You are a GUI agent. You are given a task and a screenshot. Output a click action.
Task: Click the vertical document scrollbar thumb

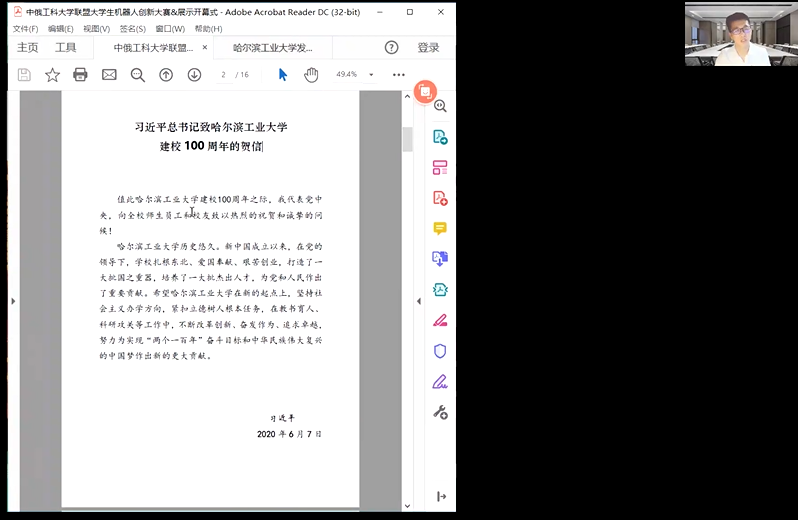click(x=407, y=140)
